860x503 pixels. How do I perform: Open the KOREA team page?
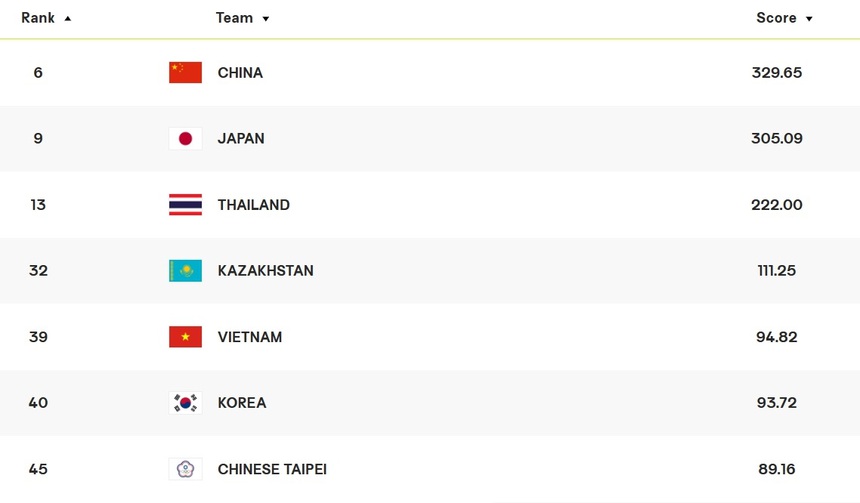point(242,403)
